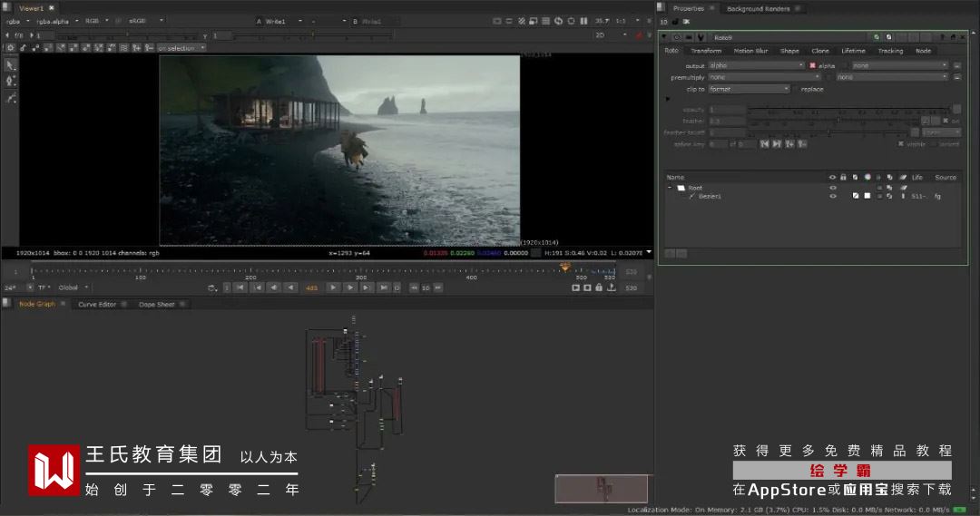
Task: Open the Background Renders tab
Action: pos(758,9)
